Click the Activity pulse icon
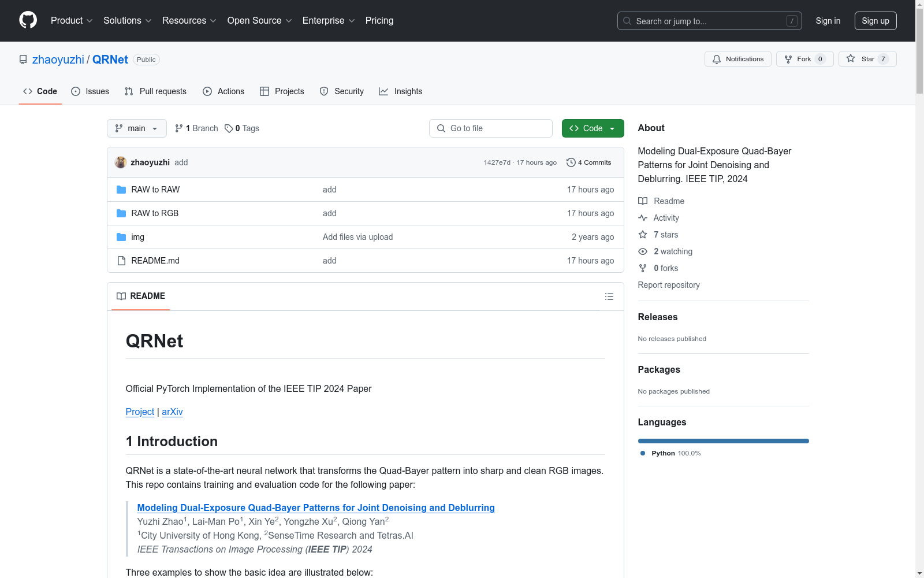The height and width of the screenshot is (578, 924). tap(643, 218)
